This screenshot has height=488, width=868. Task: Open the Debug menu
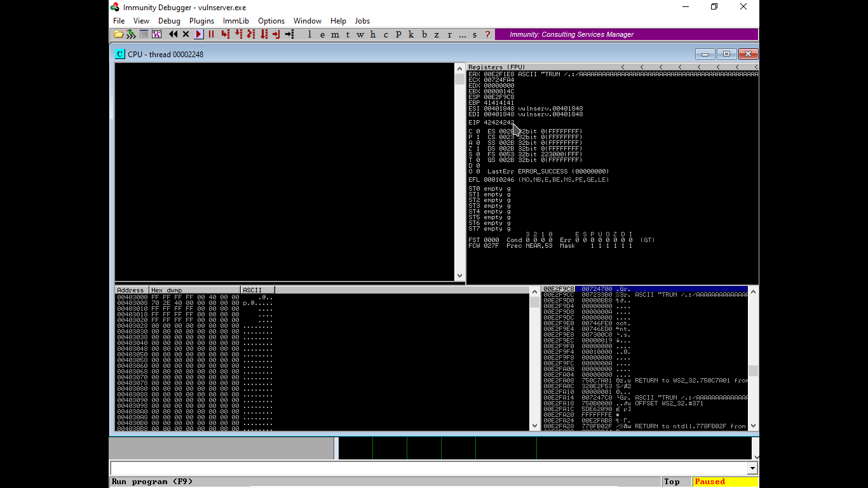pos(169,21)
